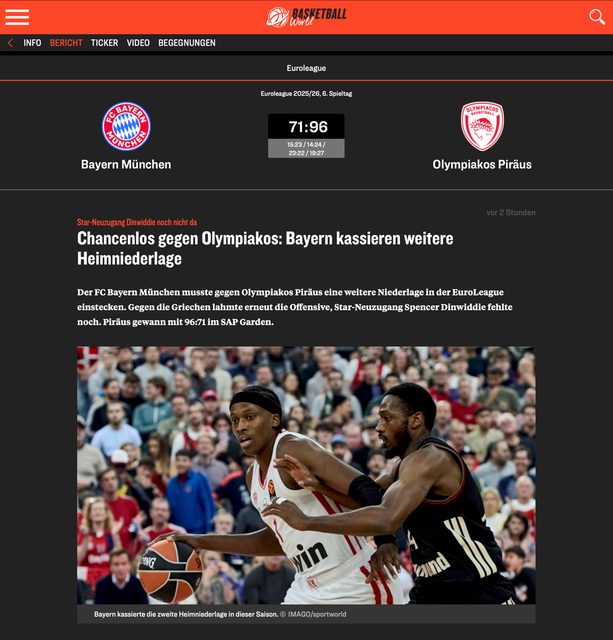Switch to the INFO tab
Screen dimensions: 613x640
point(32,43)
